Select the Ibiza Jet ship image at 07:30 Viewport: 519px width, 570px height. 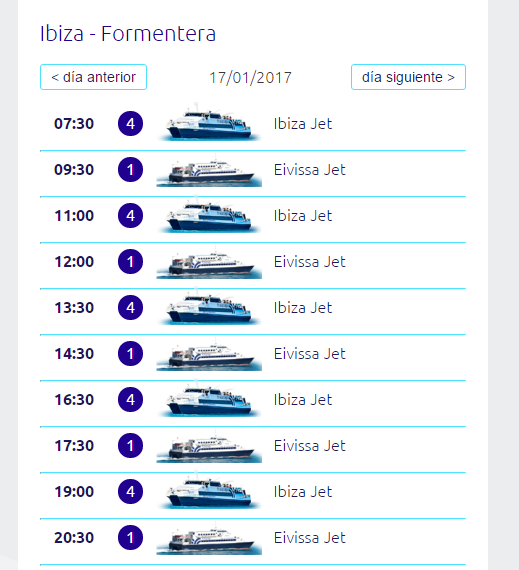209,123
